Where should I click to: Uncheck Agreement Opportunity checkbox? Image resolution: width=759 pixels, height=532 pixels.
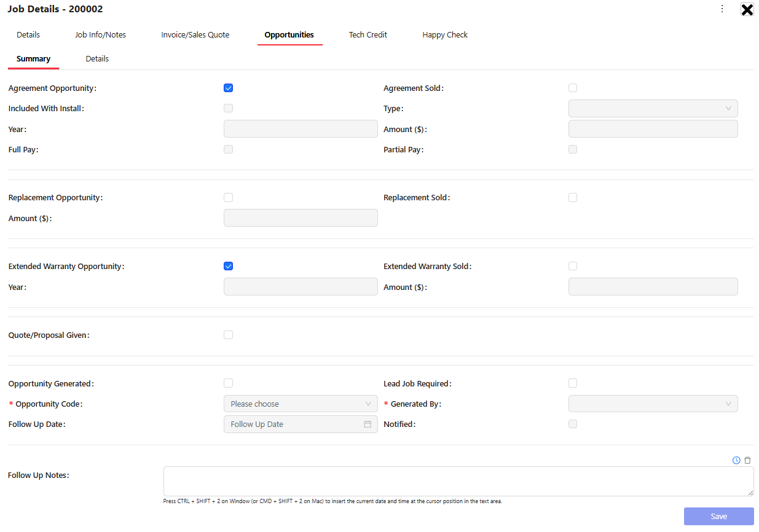(229, 88)
